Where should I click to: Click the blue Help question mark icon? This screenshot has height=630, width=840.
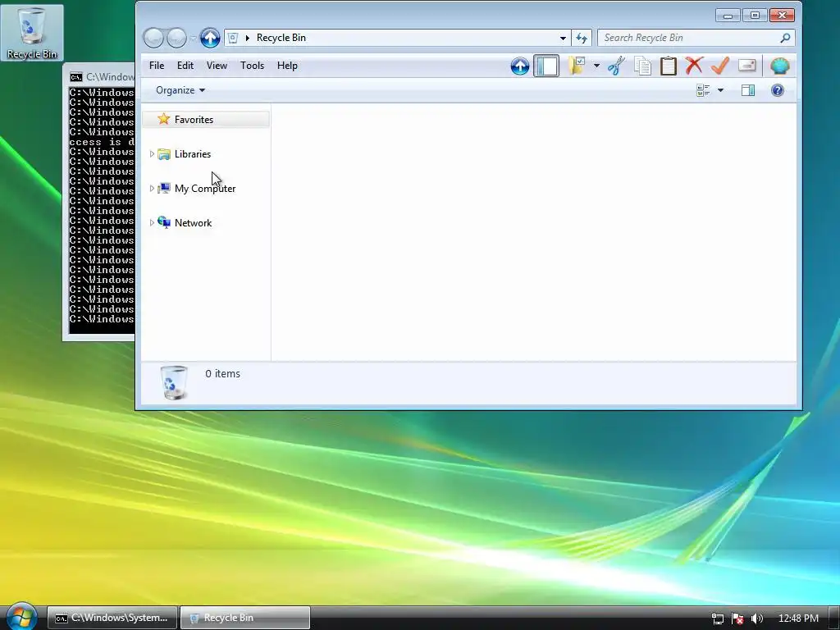point(778,90)
